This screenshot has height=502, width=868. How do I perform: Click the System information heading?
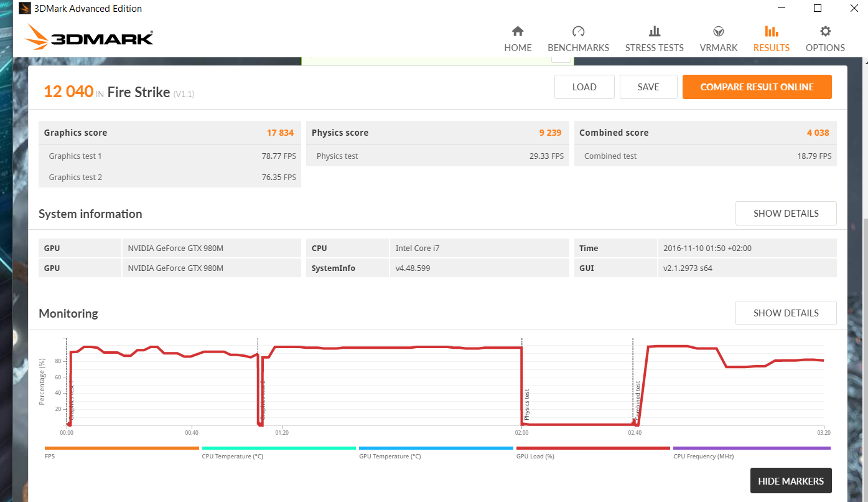[90, 214]
